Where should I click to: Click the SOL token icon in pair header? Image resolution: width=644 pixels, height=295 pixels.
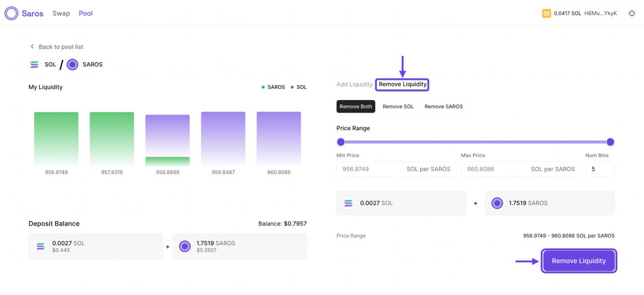pos(34,65)
